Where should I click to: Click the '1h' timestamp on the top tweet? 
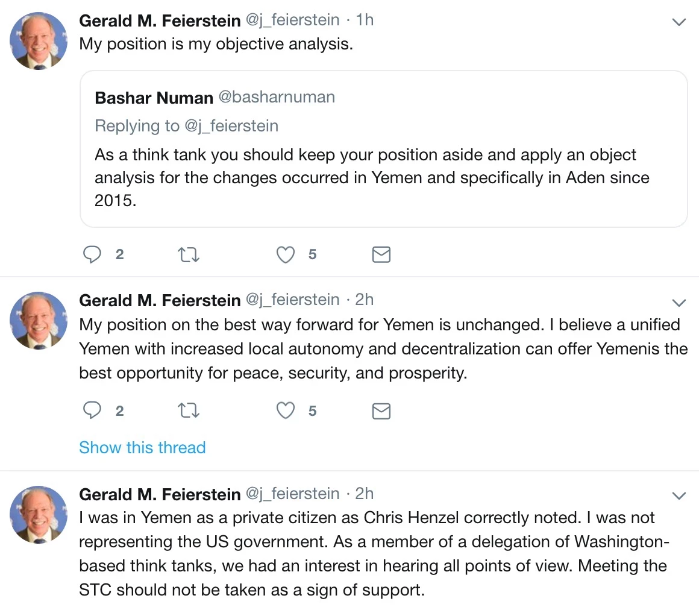(365, 20)
